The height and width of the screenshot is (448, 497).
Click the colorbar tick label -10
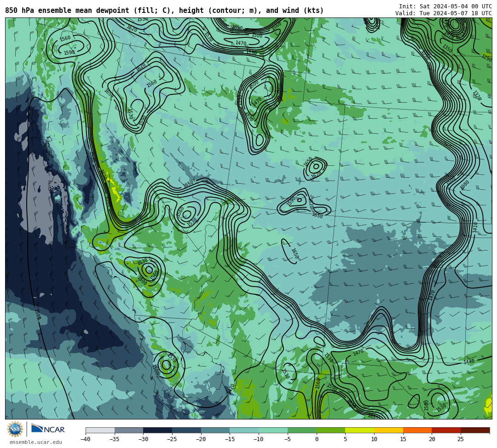click(259, 439)
